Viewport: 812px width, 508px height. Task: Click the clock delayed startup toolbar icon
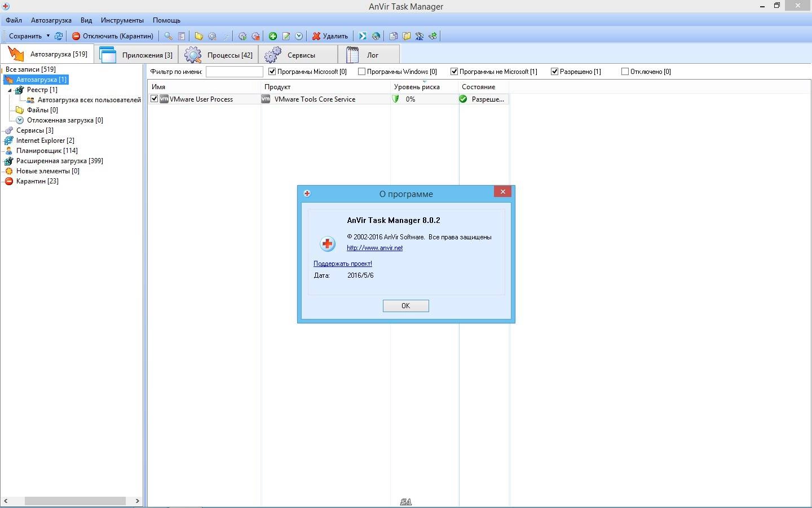point(299,36)
